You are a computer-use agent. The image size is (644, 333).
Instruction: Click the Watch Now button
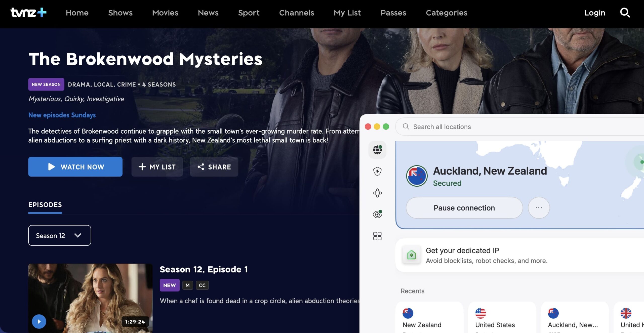75,167
